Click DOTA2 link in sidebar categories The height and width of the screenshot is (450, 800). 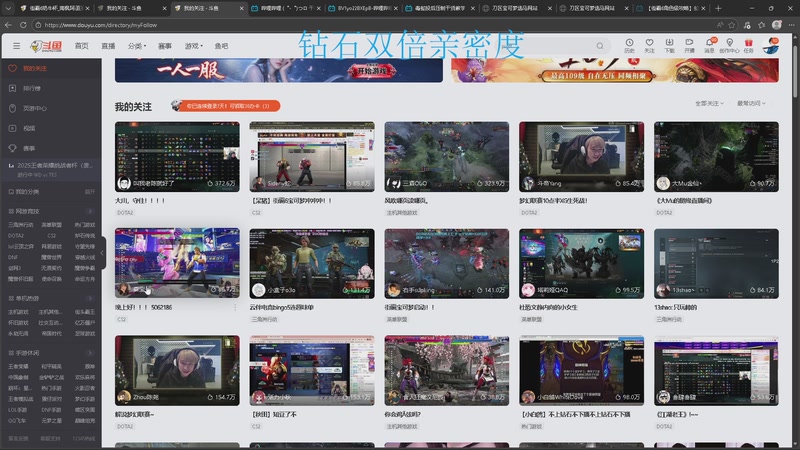pyautogui.click(x=16, y=236)
